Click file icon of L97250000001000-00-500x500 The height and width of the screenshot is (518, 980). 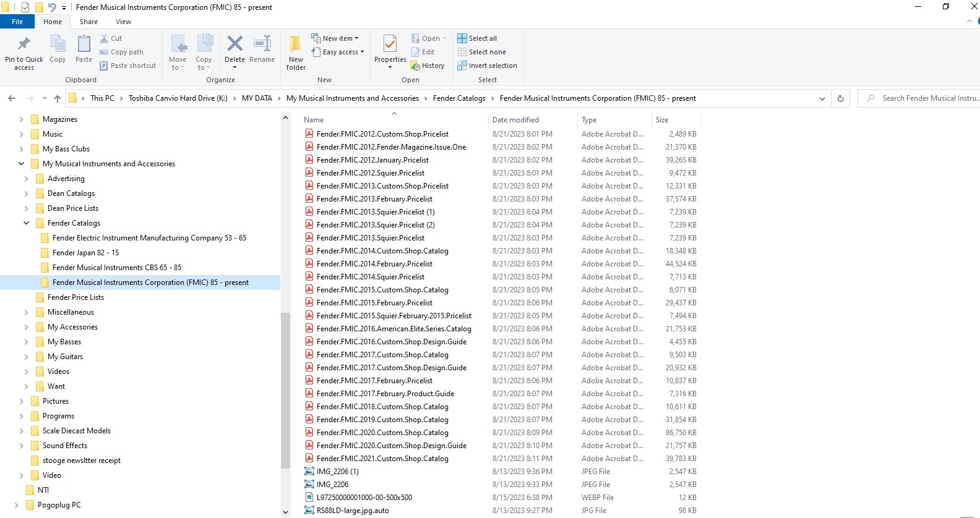pos(309,497)
